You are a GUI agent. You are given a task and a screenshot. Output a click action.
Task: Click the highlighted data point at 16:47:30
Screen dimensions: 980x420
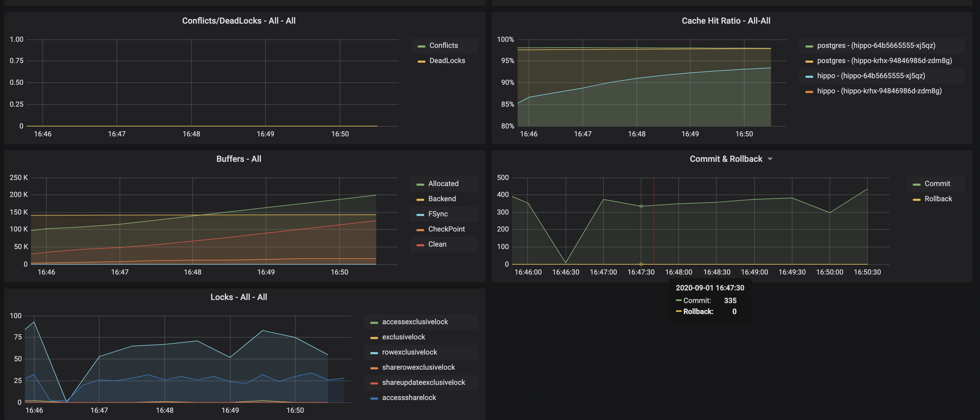(x=641, y=206)
